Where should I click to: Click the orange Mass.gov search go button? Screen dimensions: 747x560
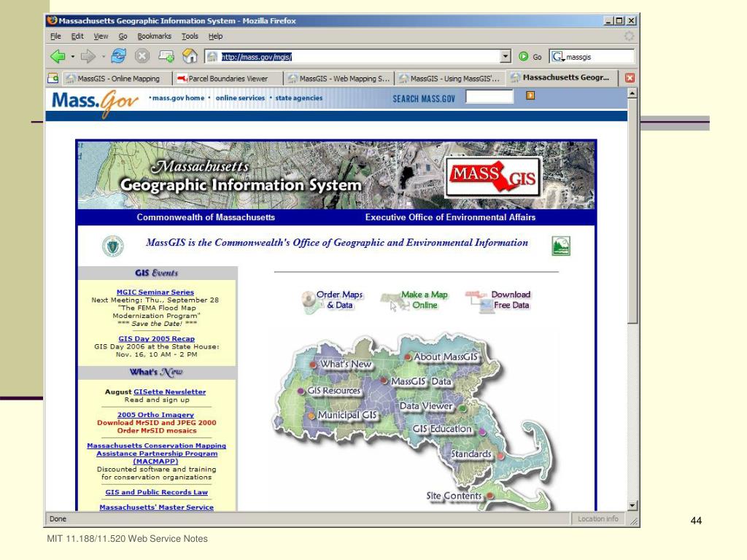click(530, 96)
